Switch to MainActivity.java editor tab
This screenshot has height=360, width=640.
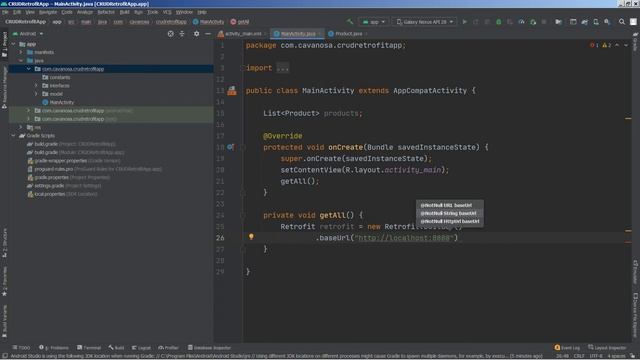pos(297,33)
